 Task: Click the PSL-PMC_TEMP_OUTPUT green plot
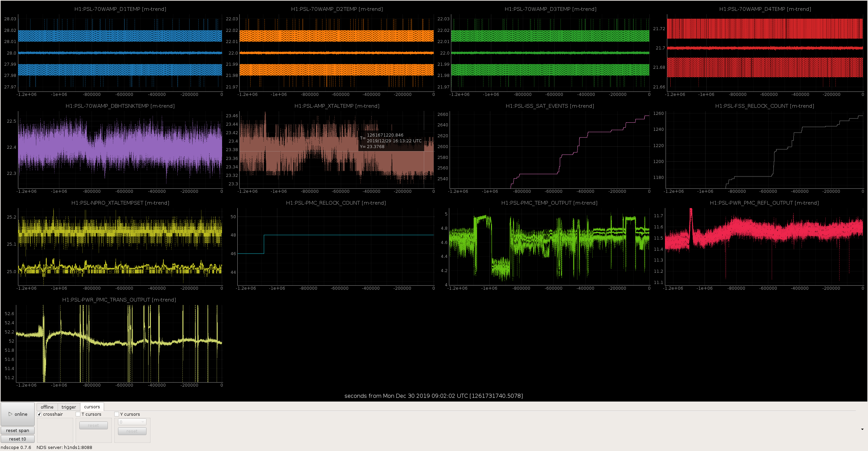coord(549,247)
